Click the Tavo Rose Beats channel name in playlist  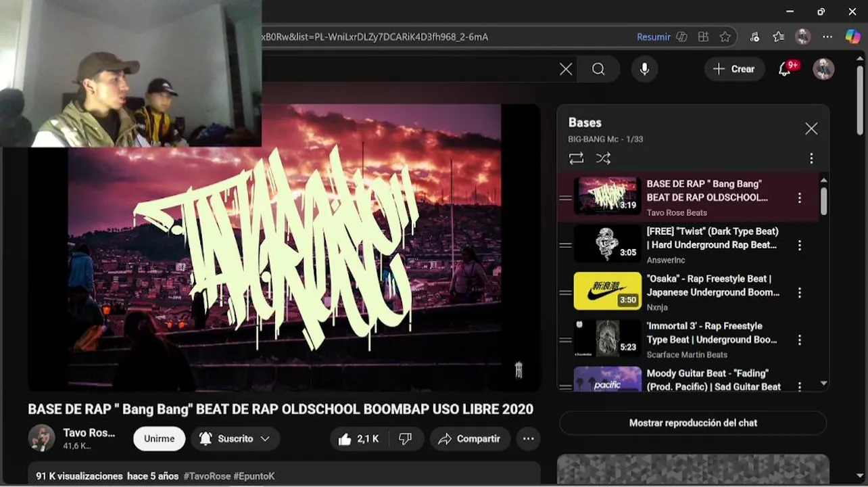[x=677, y=212]
